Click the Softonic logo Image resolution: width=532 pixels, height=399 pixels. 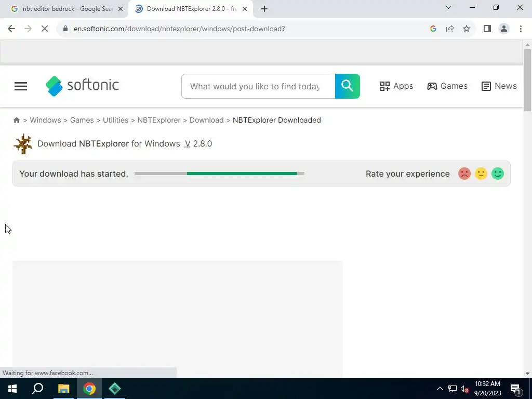click(x=83, y=86)
